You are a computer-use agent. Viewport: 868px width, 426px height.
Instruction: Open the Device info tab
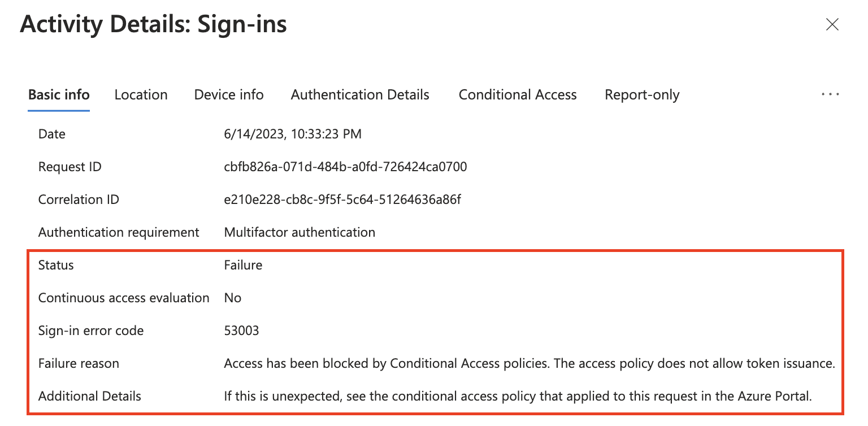coord(228,94)
